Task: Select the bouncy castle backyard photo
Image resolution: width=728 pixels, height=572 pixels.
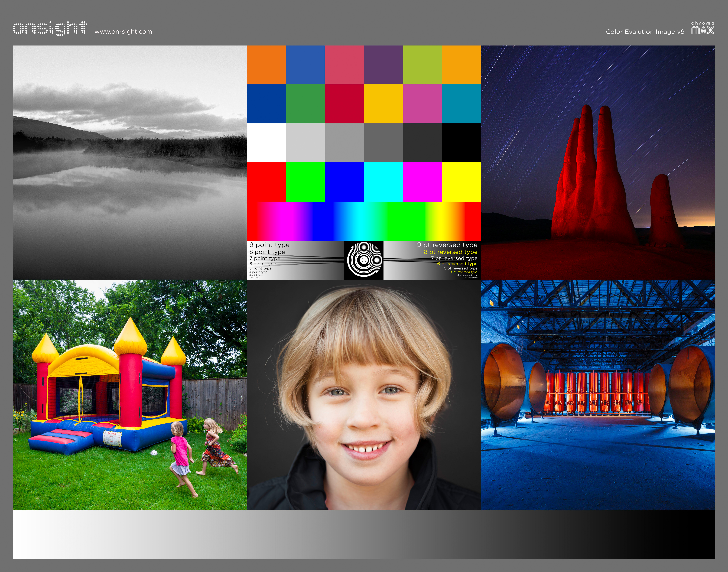Action: [130, 395]
